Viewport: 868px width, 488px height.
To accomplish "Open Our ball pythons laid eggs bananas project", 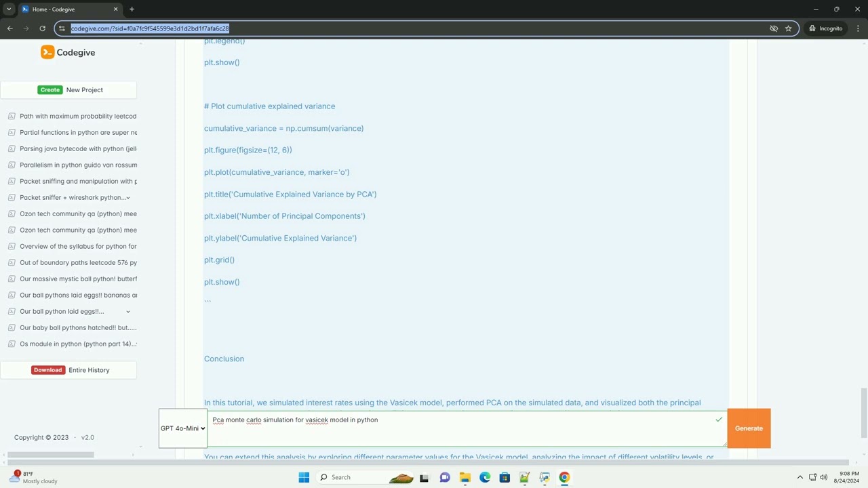I will pos(78,295).
